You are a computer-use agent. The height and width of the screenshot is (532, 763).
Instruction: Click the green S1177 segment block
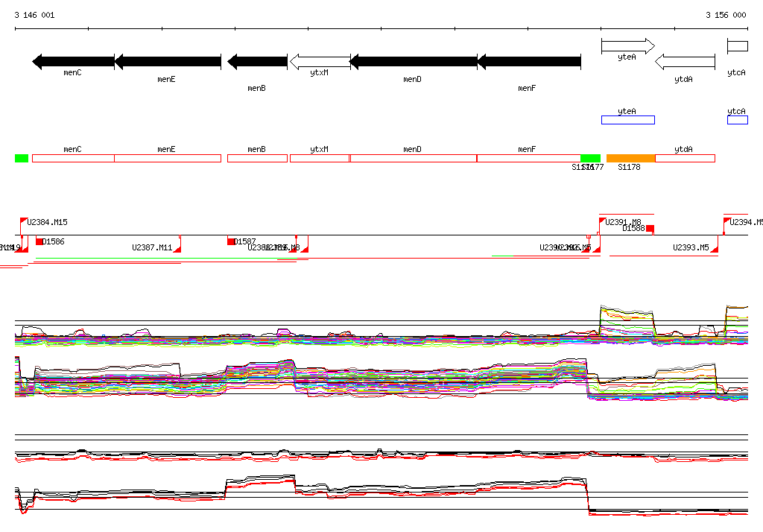590,158
